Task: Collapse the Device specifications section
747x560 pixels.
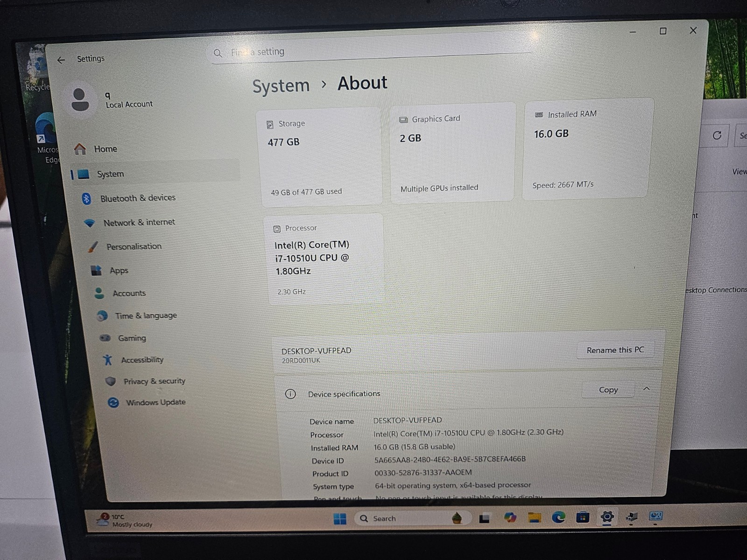Action: [x=647, y=389]
